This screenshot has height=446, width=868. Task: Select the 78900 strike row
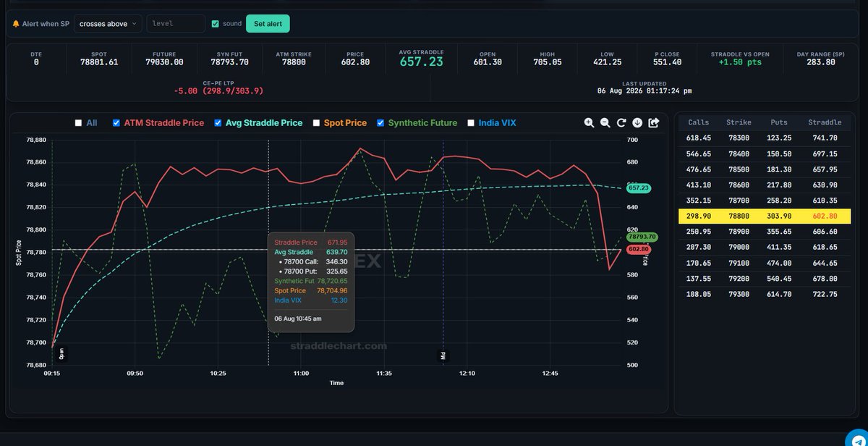point(765,232)
